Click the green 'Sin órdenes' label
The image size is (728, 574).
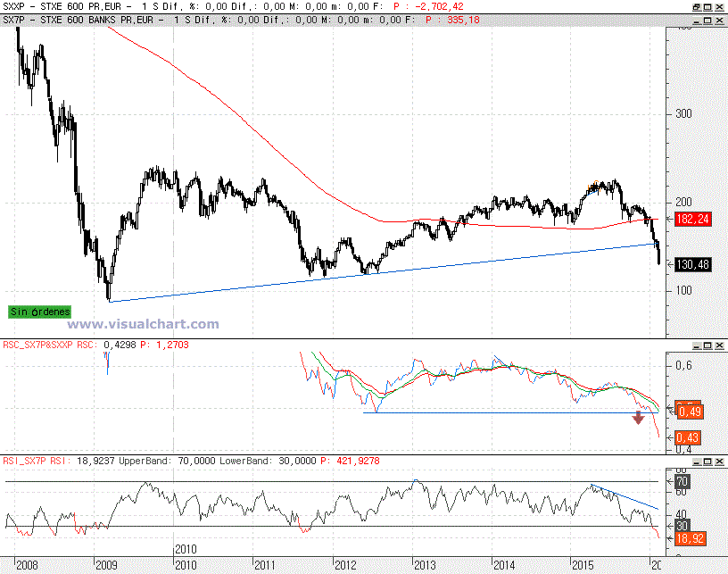coord(40,312)
